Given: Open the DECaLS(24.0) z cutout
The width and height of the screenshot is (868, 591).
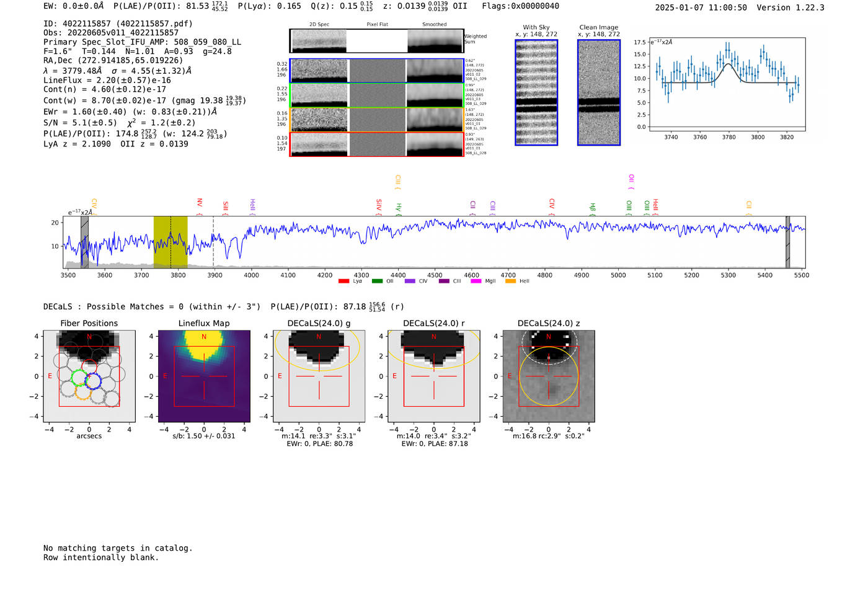Looking at the screenshot, I should (548, 376).
